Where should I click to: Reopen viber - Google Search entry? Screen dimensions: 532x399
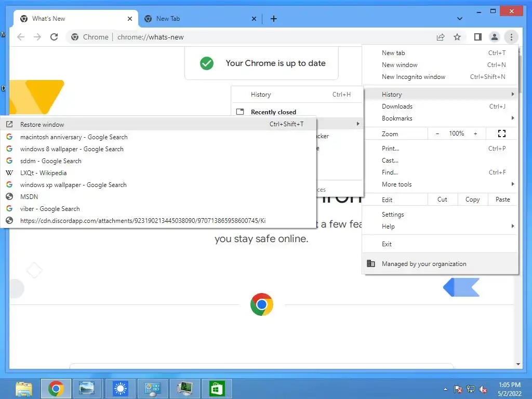coord(158,209)
